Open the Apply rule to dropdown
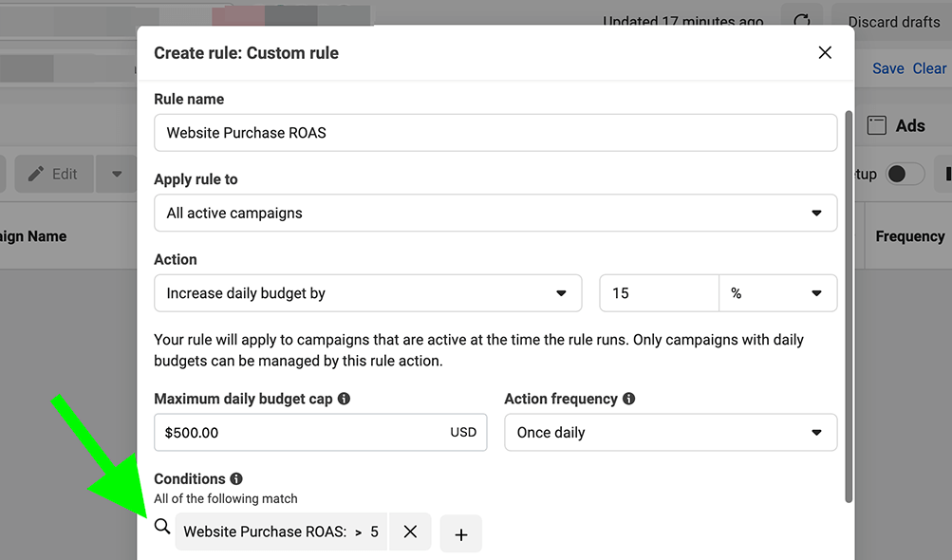Image resolution: width=952 pixels, height=560 pixels. click(495, 214)
